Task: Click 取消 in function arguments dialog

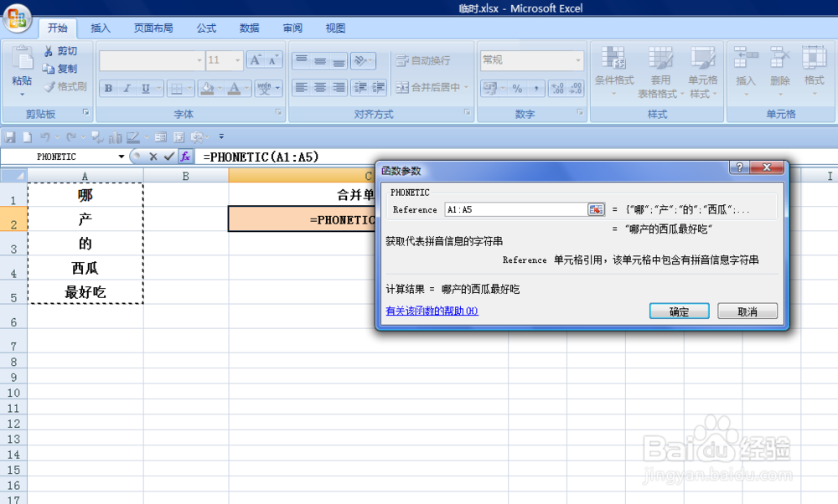Action: tap(747, 311)
